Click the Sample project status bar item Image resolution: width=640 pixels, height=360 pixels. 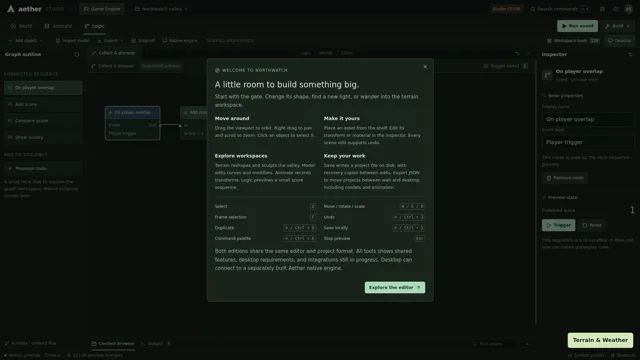[x=586, y=355]
